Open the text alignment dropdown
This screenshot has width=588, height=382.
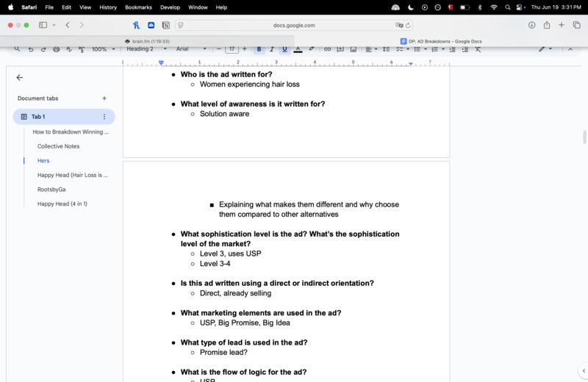point(371,49)
